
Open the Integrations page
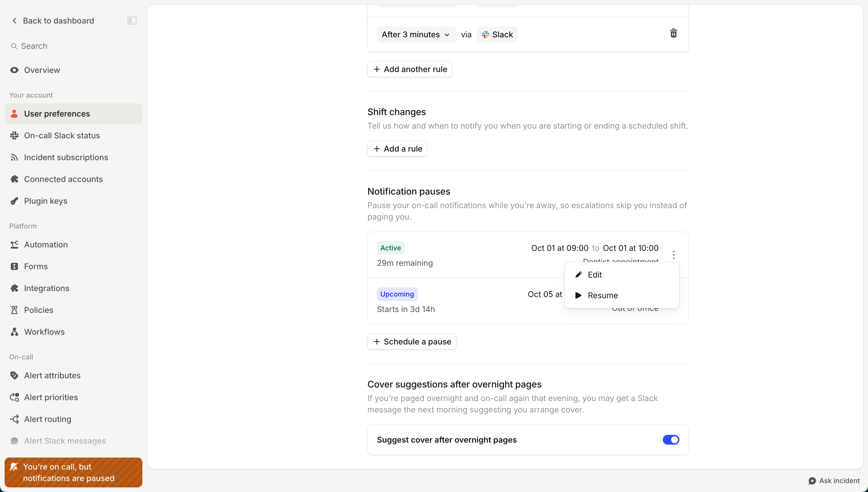[73, 288]
